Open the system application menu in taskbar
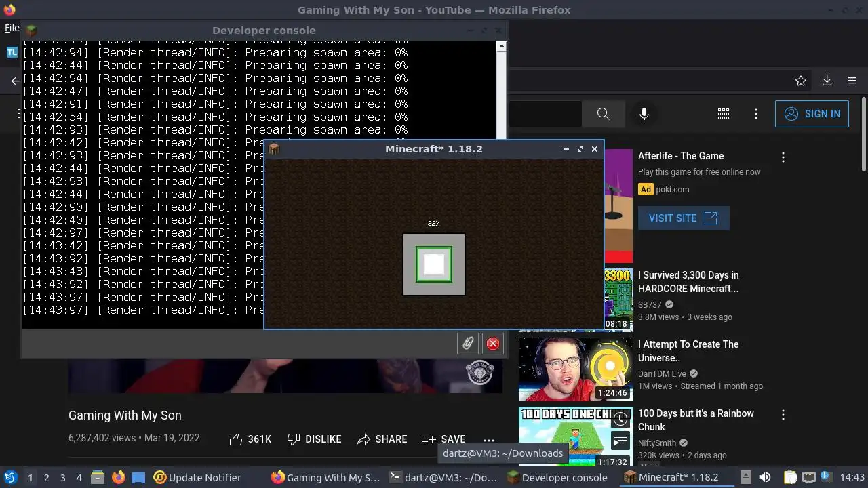 (10, 477)
